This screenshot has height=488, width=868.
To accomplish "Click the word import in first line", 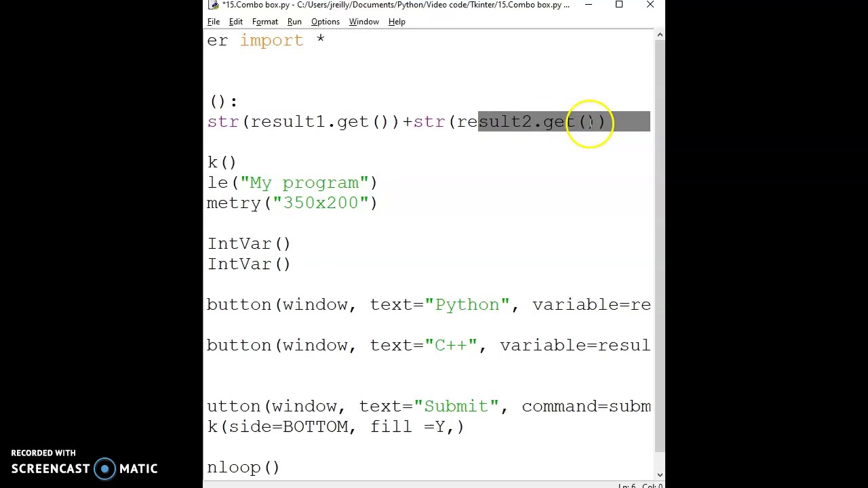I will coord(271,41).
